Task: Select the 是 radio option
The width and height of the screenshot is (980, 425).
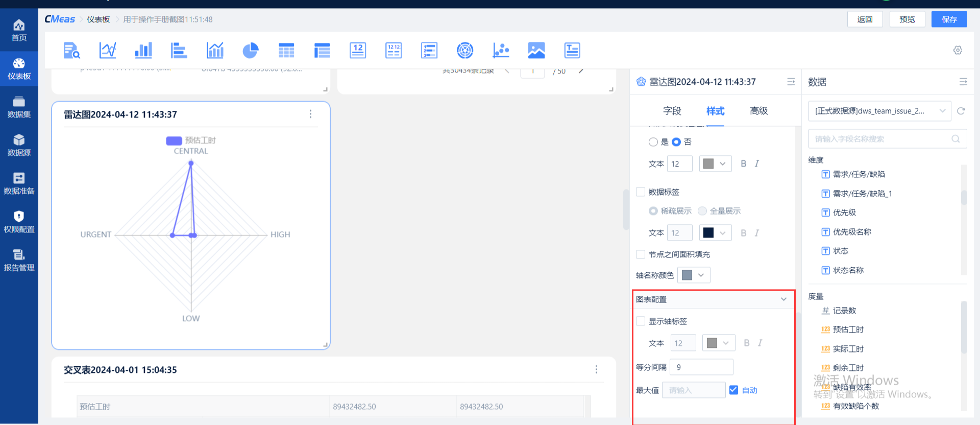Action: [653, 142]
